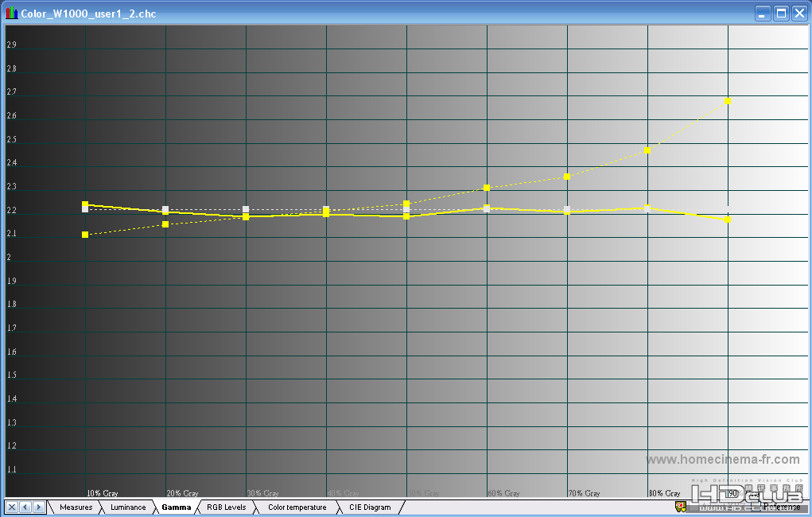
Task: Click the 60% Gray axis label
Action: pos(504,493)
